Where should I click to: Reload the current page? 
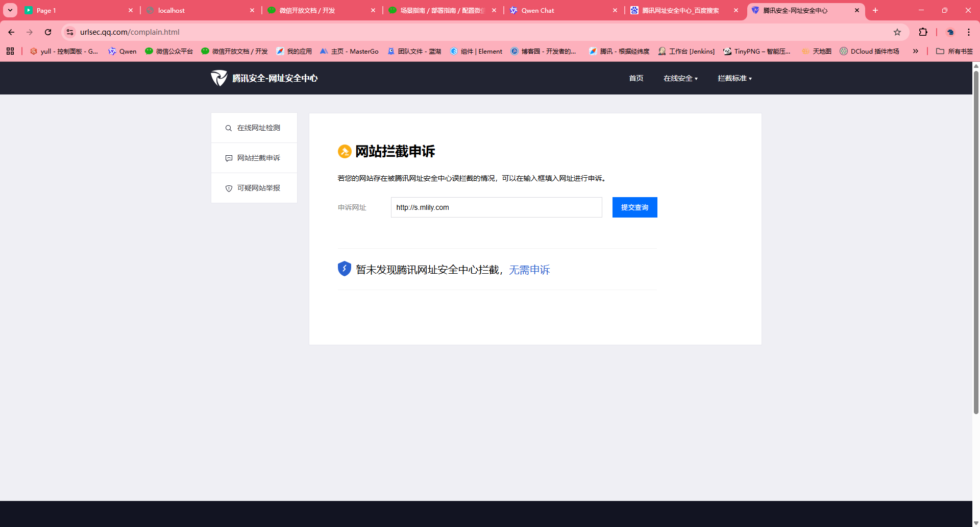pos(48,32)
